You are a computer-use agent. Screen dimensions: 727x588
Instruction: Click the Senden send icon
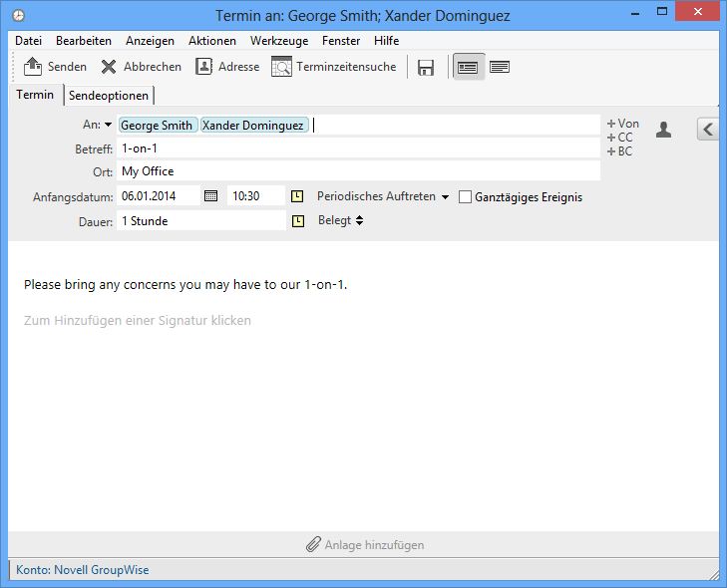(x=33, y=67)
